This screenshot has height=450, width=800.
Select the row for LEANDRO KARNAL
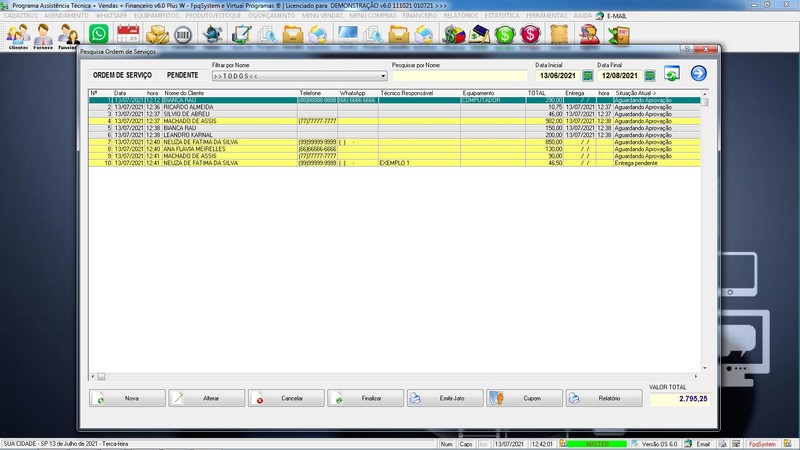pyautogui.click(x=394, y=135)
